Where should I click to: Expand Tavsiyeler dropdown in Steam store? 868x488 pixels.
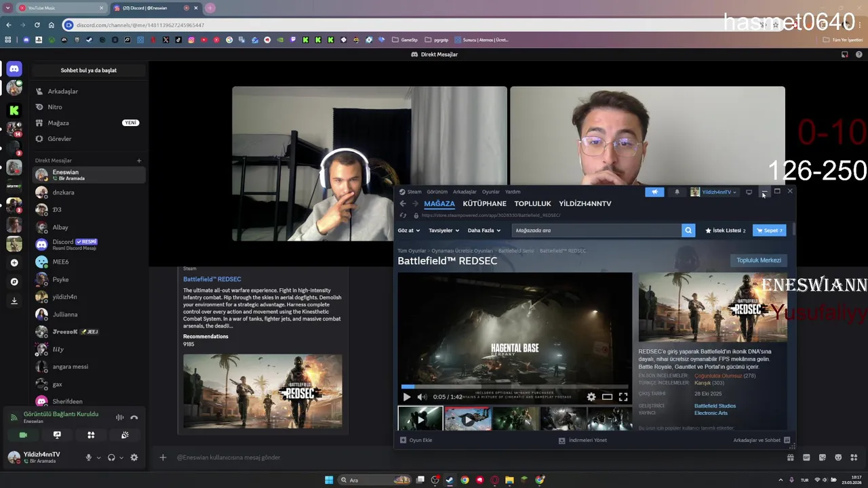tap(443, 230)
